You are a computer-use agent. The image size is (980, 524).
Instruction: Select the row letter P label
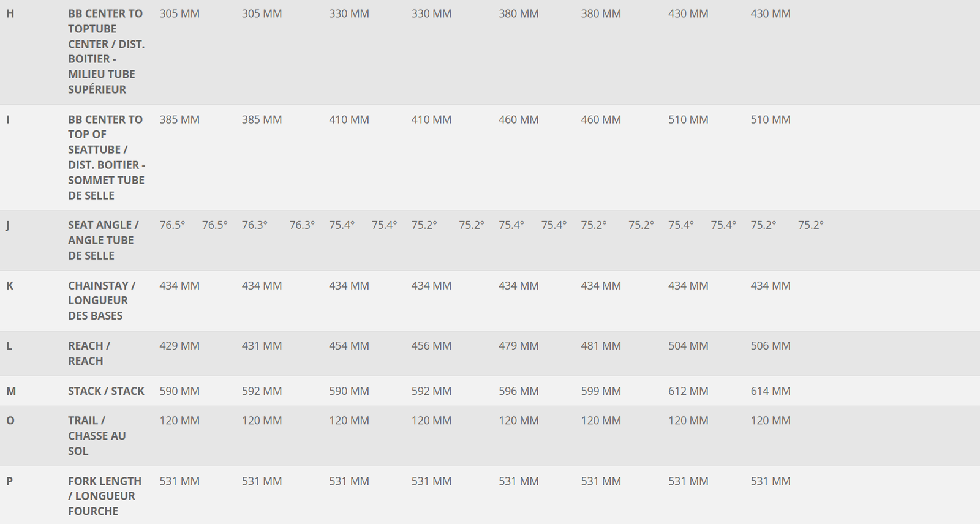[9, 481]
